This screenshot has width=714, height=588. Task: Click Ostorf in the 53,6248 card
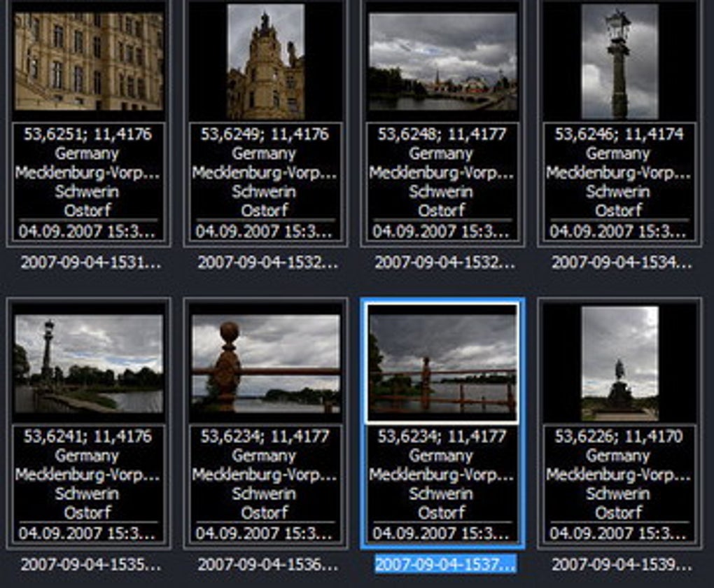[441, 211]
